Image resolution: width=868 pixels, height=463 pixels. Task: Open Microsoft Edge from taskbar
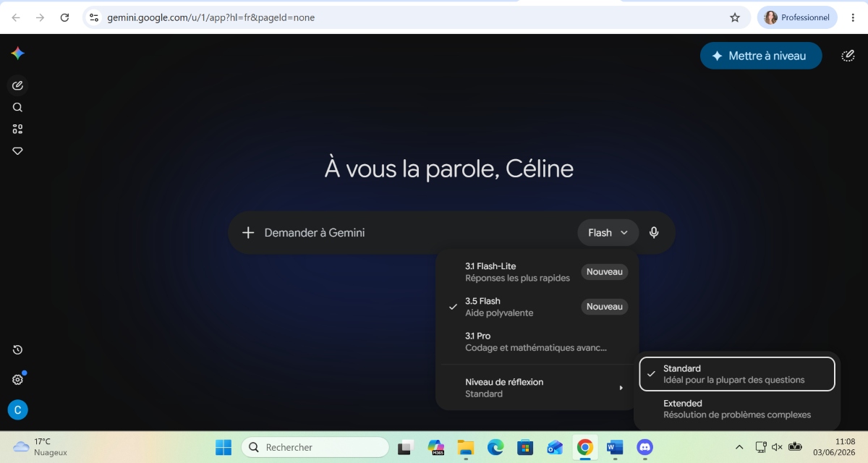[495, 447]
